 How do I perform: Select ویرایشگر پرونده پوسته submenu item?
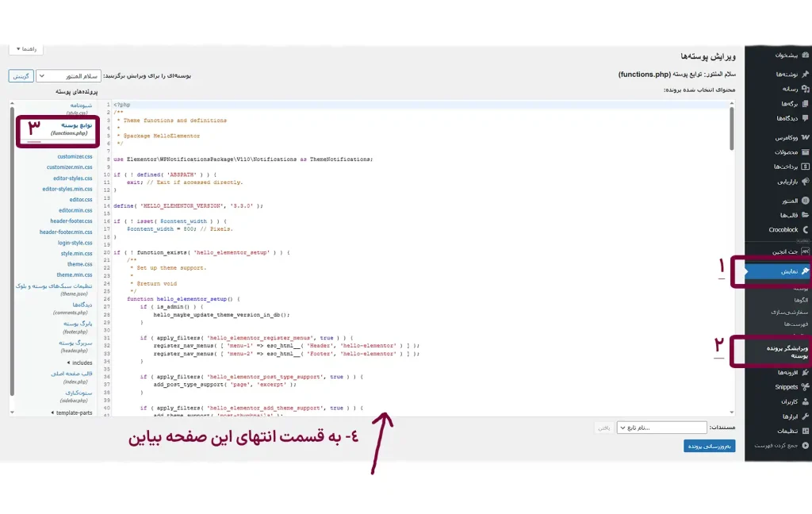click(x=787, y=352)
